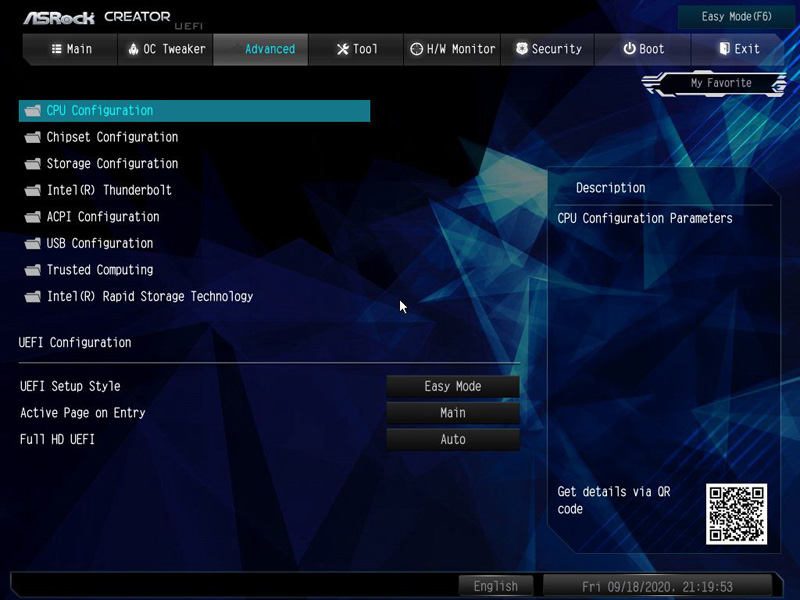The image size is (800, 600).
Task: Click the Boot power icon
Action: 630,49
